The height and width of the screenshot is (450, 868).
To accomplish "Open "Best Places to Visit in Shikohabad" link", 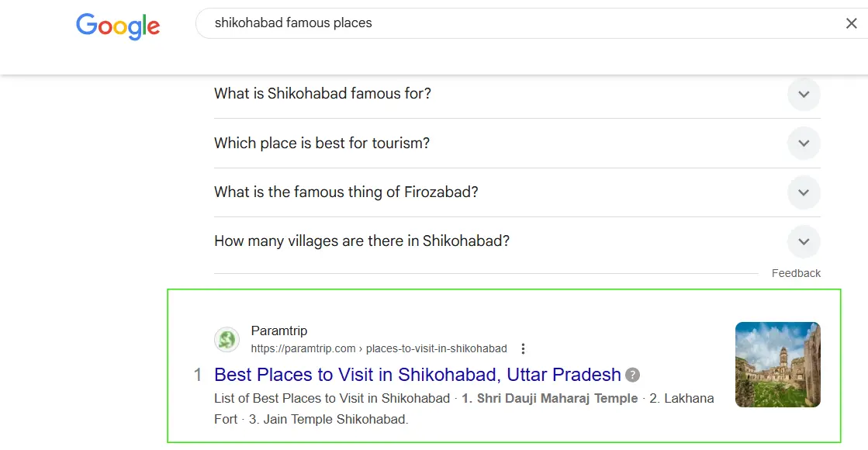I will [417, 375].
